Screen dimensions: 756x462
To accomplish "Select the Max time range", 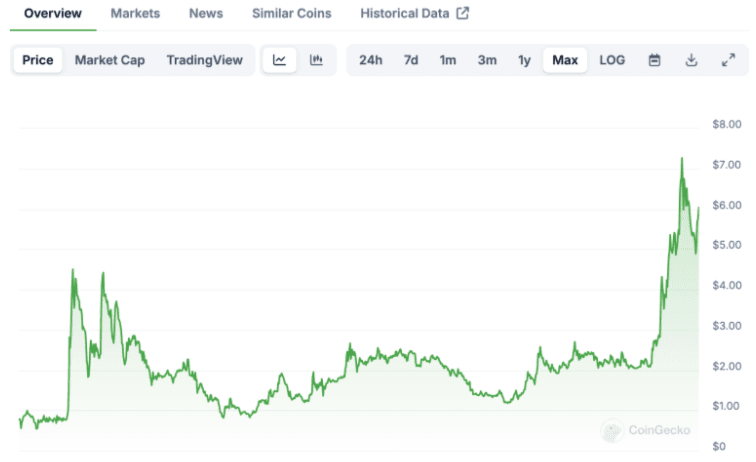I will click(565, 60).
